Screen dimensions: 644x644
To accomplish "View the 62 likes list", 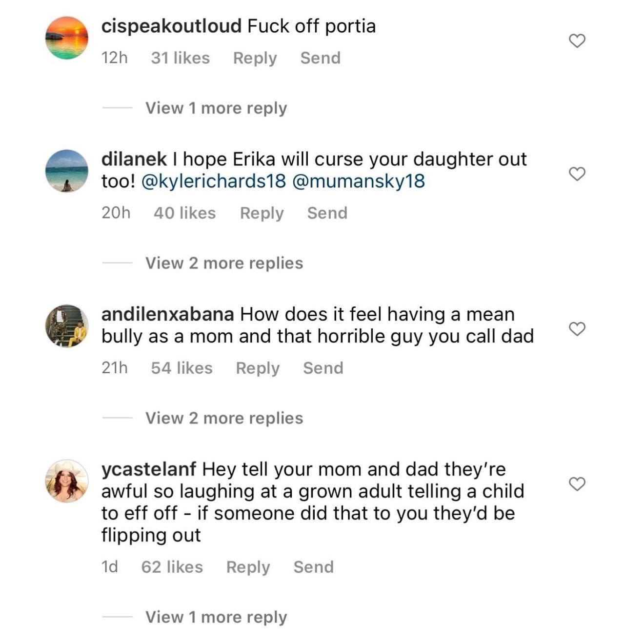I will click(172, 567).
